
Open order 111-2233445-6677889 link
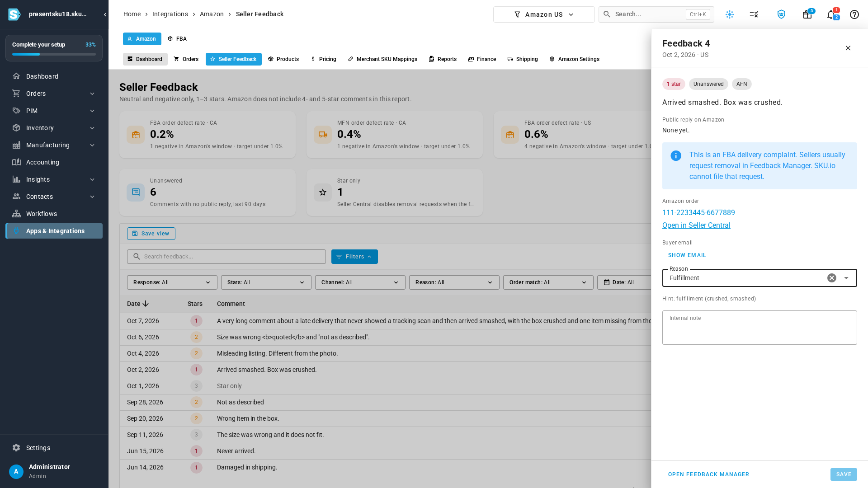point(698,212)
